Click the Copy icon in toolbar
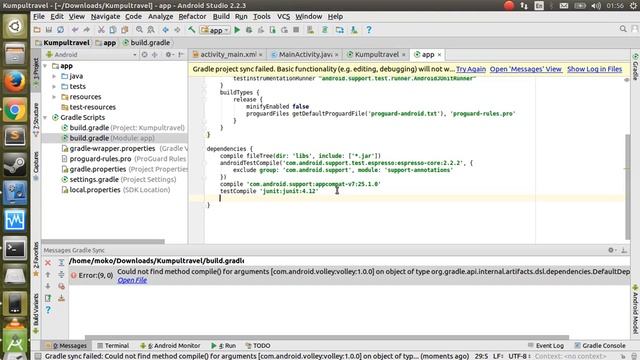The image size is (640, 360). pyautogui.click(x=113, y=30)
